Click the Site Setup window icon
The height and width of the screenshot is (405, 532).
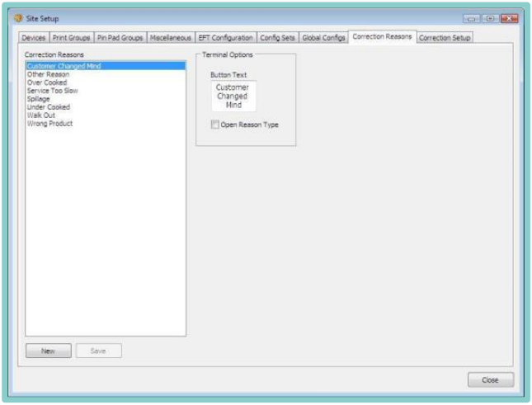click(17, 18)
